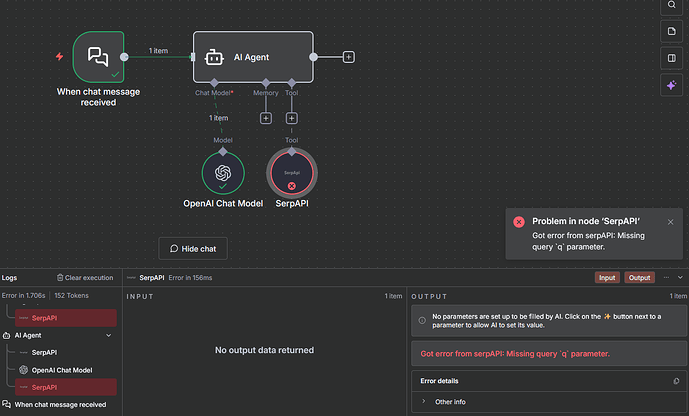689x416 pixels.
Task: Toggle the Output pane button
Action: click(640, 277)
